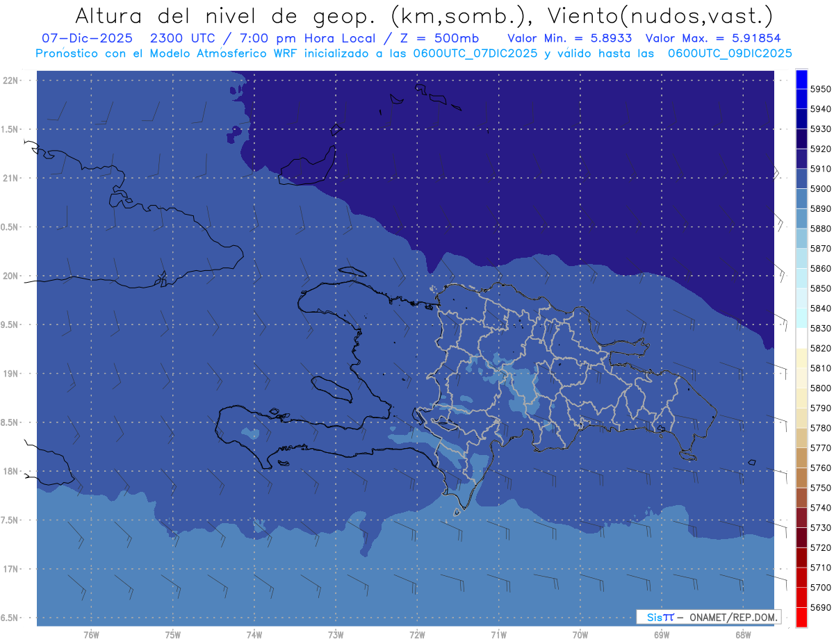
Task: Click the "18N" latitude label
Action: click(x=10, y=472)
